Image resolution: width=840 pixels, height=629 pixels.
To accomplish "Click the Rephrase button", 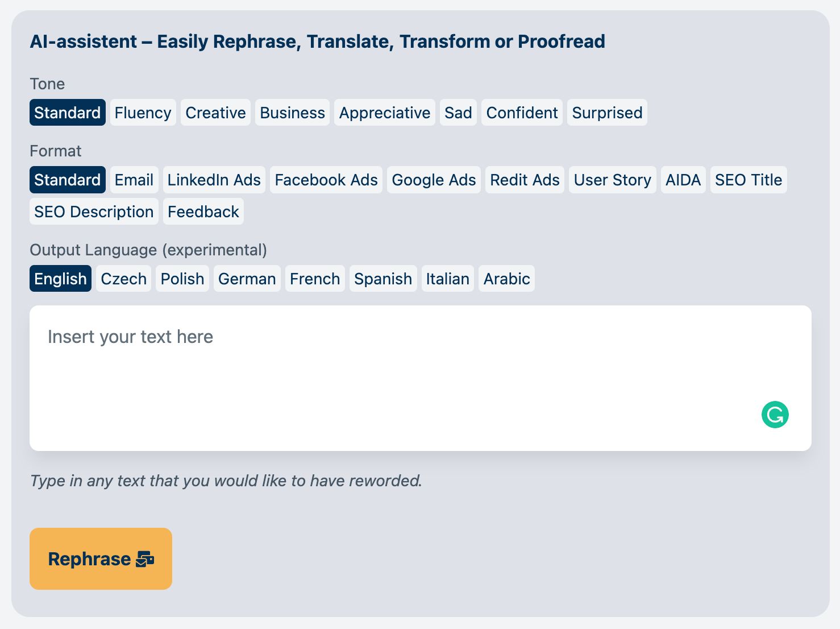I will [101, 559].
